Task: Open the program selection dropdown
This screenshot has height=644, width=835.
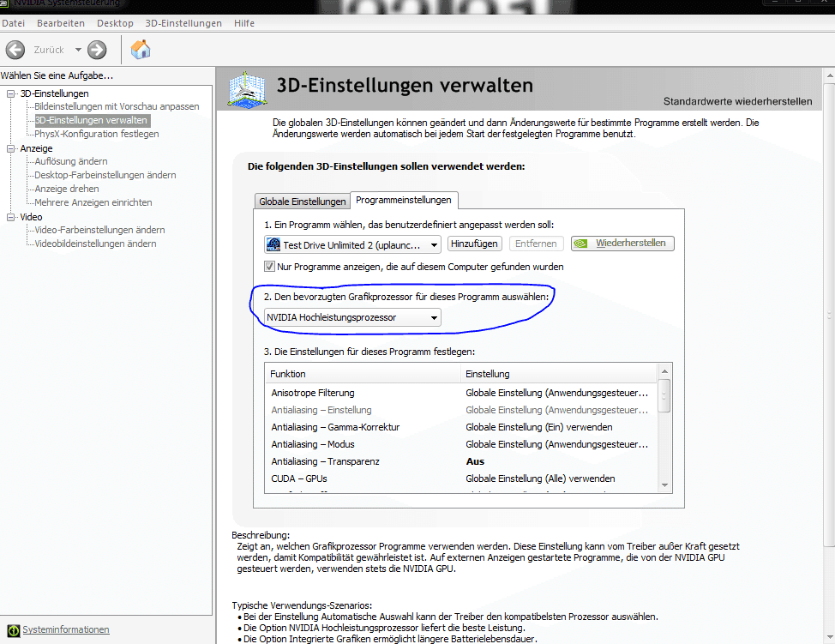Action: click(352, 244)
